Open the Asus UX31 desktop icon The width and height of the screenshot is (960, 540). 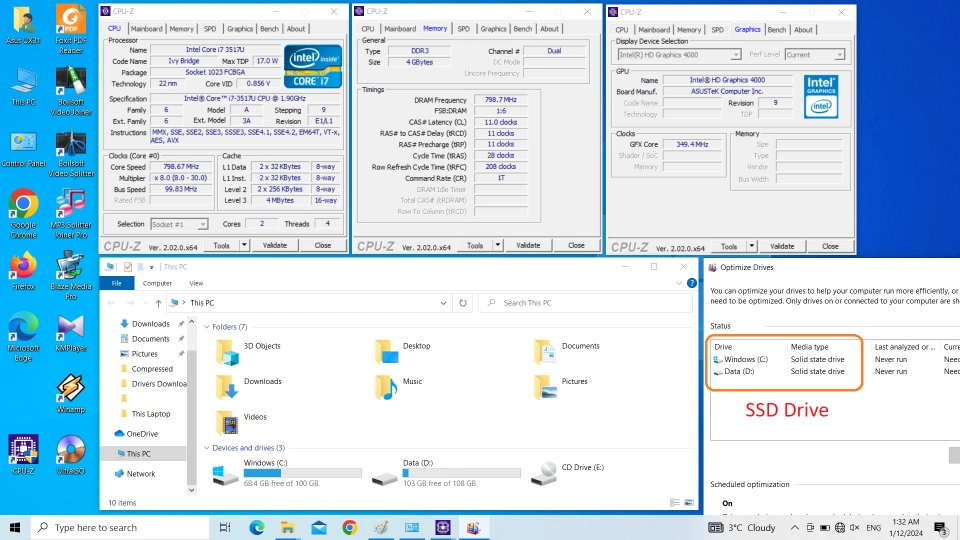click(23, 26)
